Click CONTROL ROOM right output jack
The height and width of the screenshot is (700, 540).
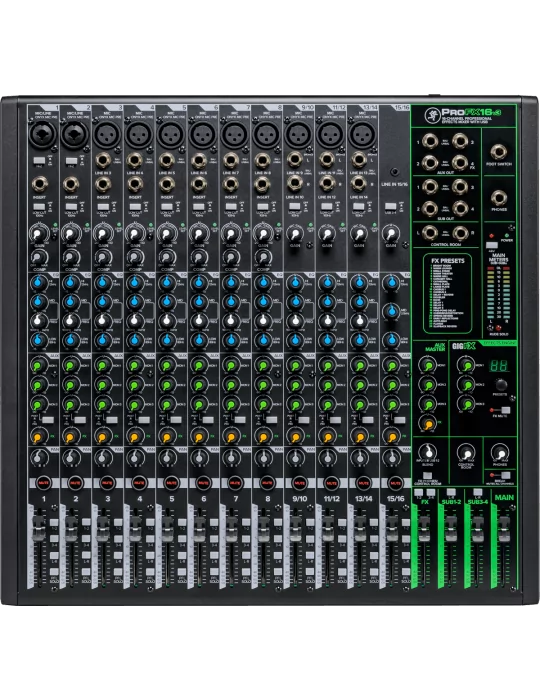point(460,233)
